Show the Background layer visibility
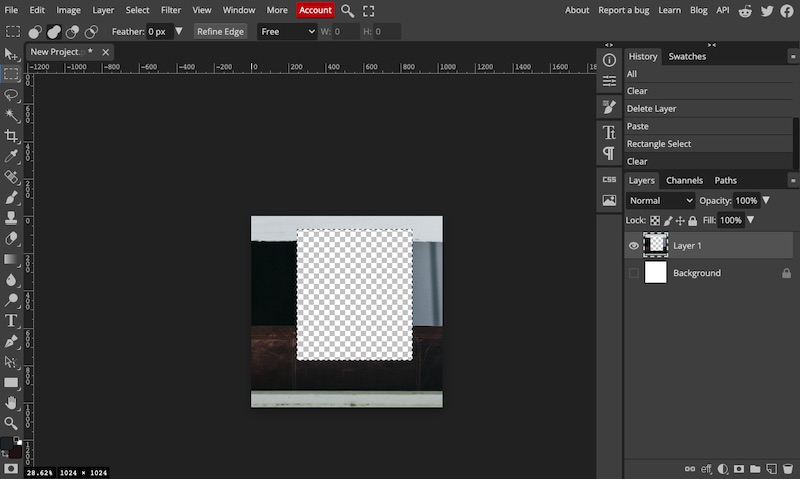The height and width of the screenshot is (479, 800). coord(634,273)
